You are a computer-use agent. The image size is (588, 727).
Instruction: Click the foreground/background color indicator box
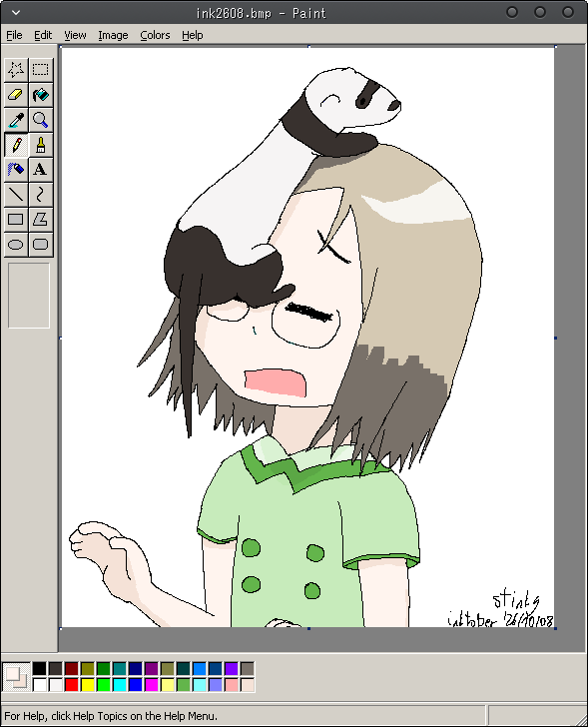pos(16,677)
